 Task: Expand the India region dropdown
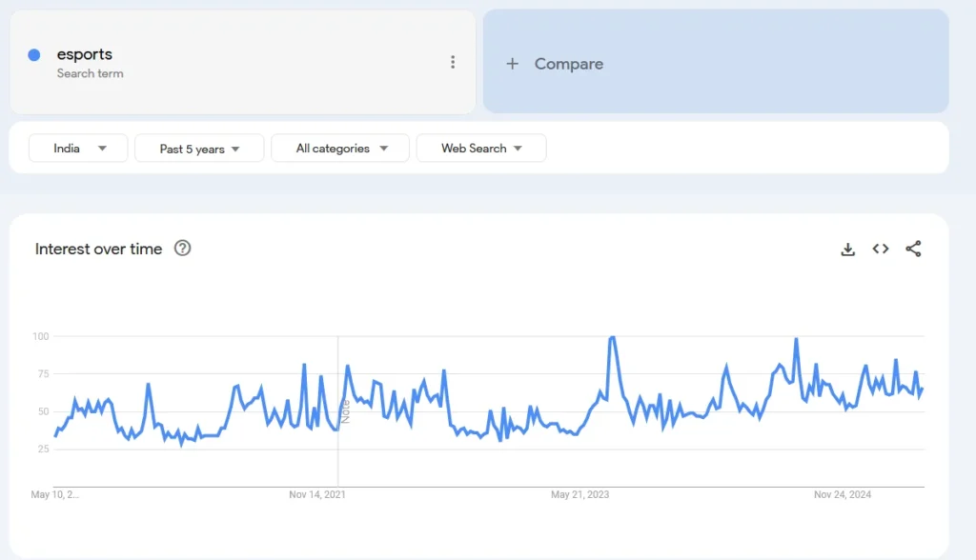(x=78, y=149)
